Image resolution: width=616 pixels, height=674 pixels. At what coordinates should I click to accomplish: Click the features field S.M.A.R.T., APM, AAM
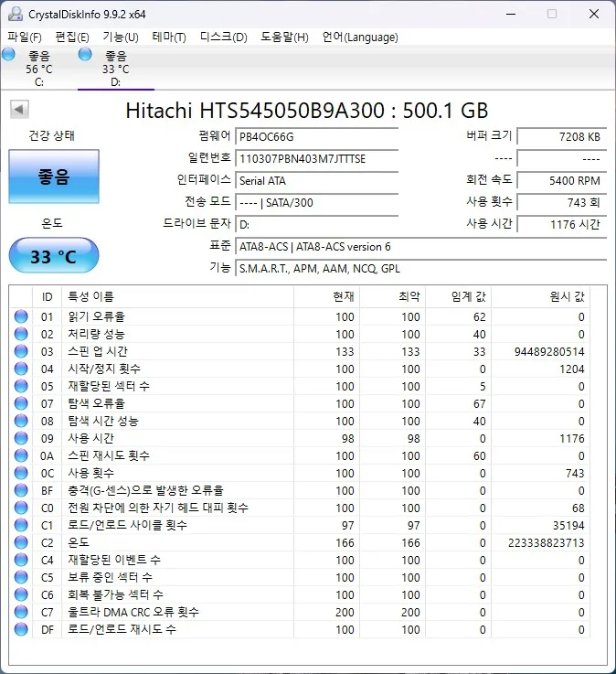[x=421, y=269]
